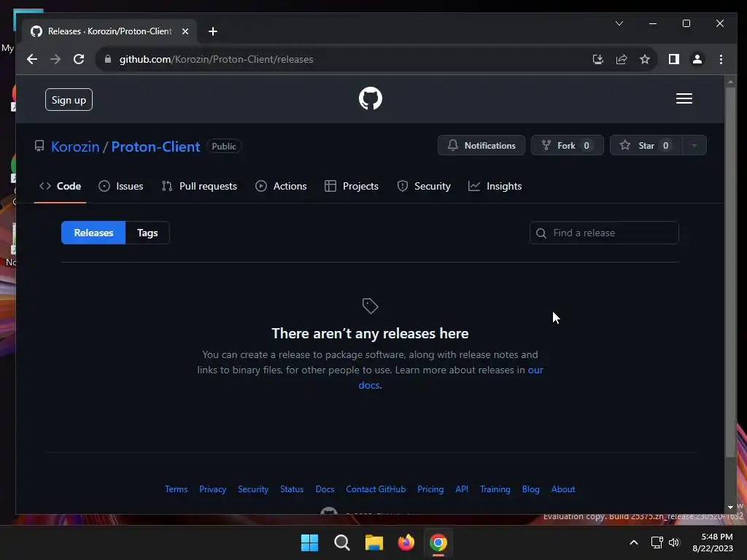Image resolution: width=747 pixels, height=560 pixels.
Task: Toggle the browser side panel
Action: [x=673, y=59]
